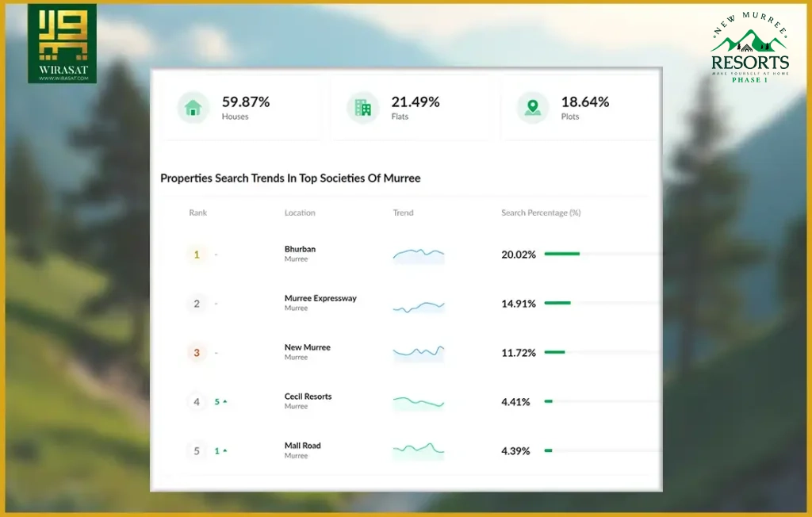View the Mall Road trend sparkline
The image size is (812, 517).
tap(419, 451)
